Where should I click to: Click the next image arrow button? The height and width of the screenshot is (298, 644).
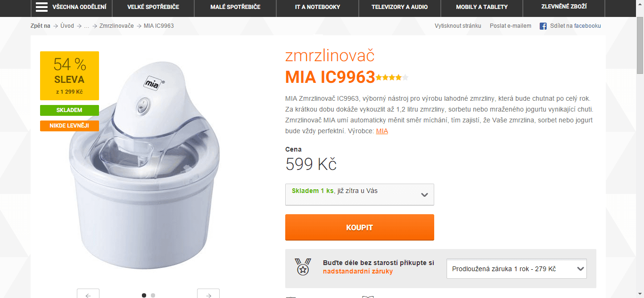click(x=208, y=294)
